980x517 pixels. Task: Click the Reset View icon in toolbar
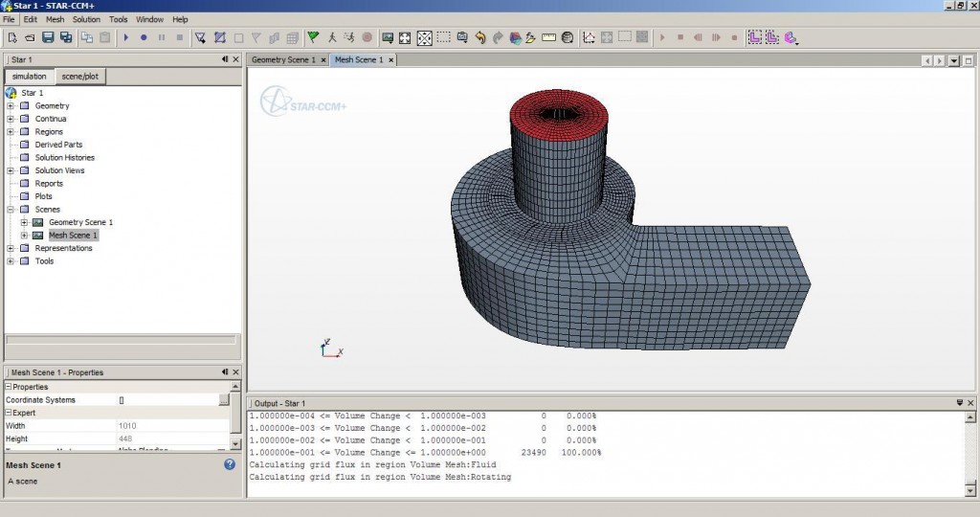tap(405, 37)
